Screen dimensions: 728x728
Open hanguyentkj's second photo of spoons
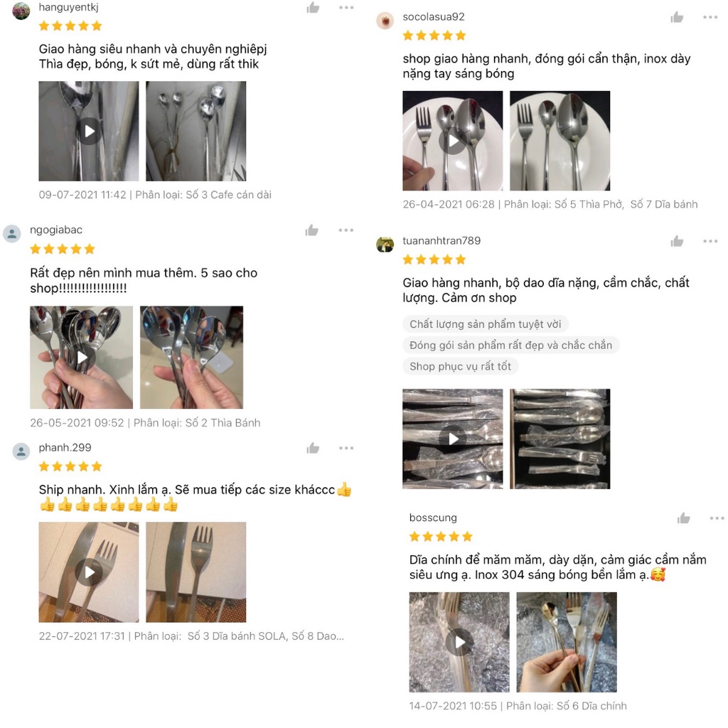[x=196, y=131]
